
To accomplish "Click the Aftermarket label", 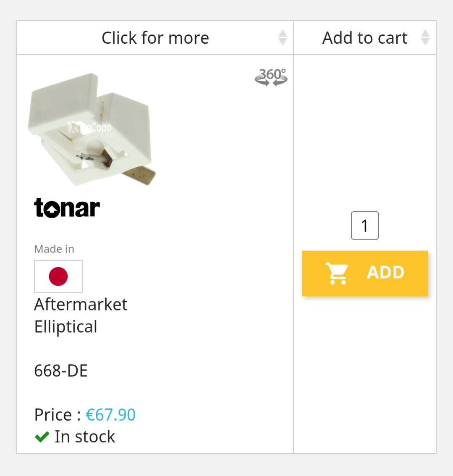I will pyautogui.click(x=81, y=305).
